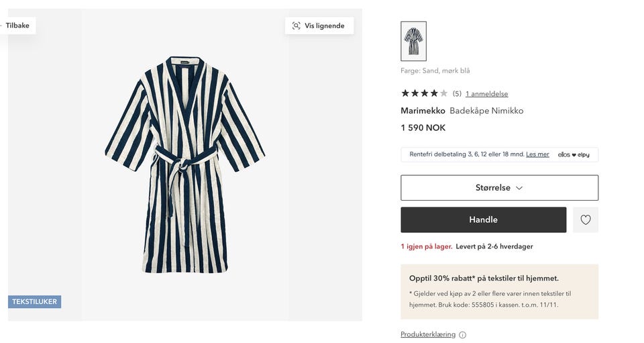This screenshot has height=343, width=644.
Task: Click the chevron arrow next to Størrelse
Action: pyautogui.click(x=519, y=189)
